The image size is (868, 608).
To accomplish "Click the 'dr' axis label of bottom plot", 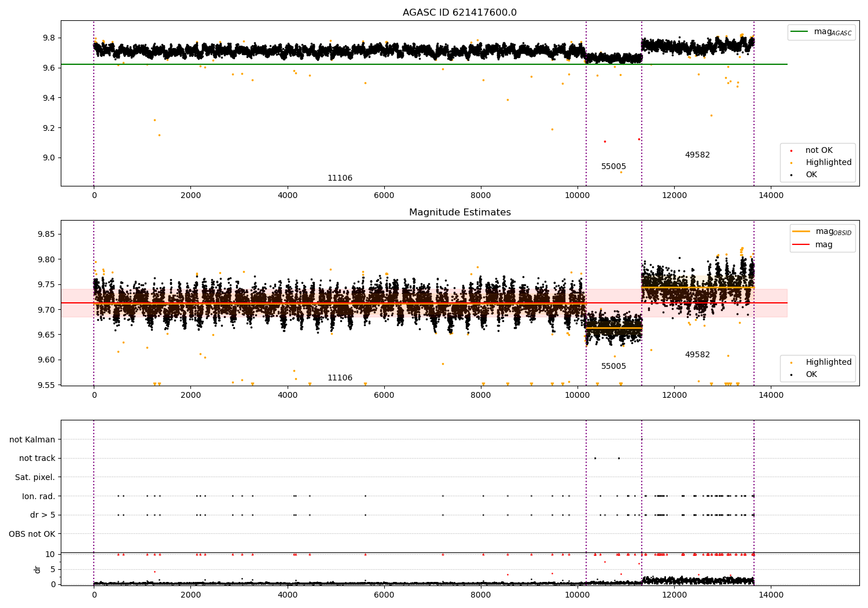I will (37, 569).
